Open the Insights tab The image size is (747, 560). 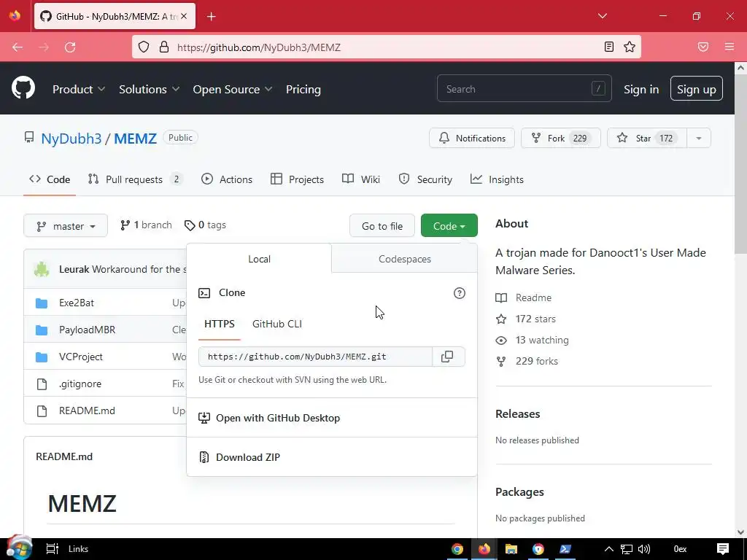click(x=497, y=179)
